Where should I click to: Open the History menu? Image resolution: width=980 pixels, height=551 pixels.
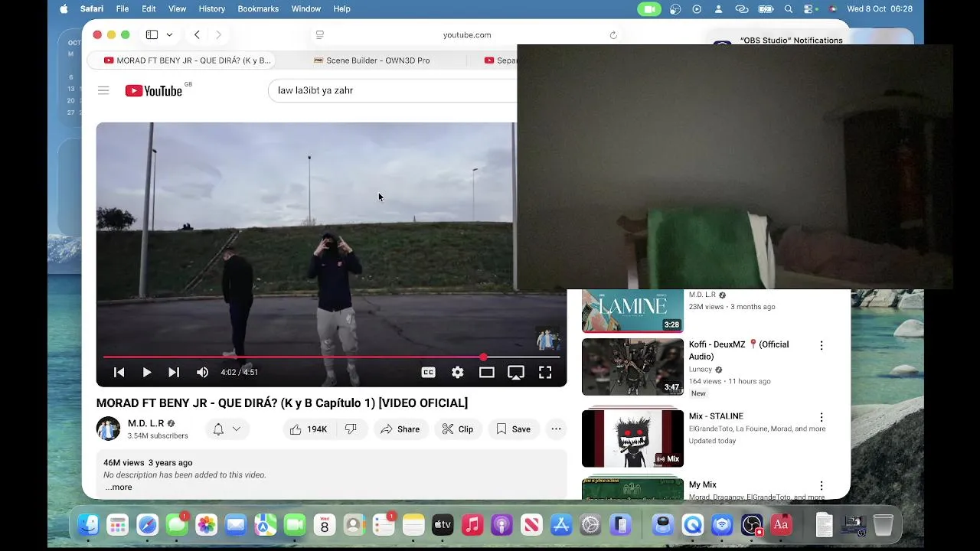point(212,8)
